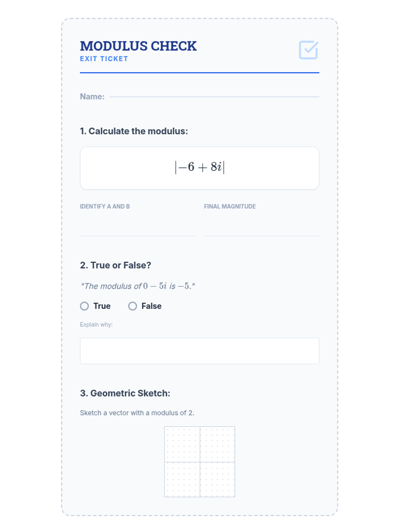399x532 pixels.
Task: Click the Explain why text box
Action: coord(199,351)
